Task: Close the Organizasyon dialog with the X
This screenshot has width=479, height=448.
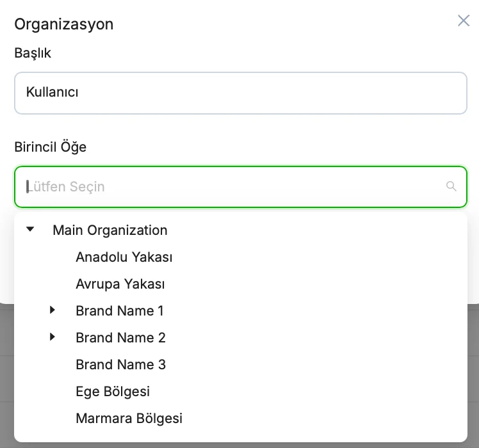Action: point(464,20)
